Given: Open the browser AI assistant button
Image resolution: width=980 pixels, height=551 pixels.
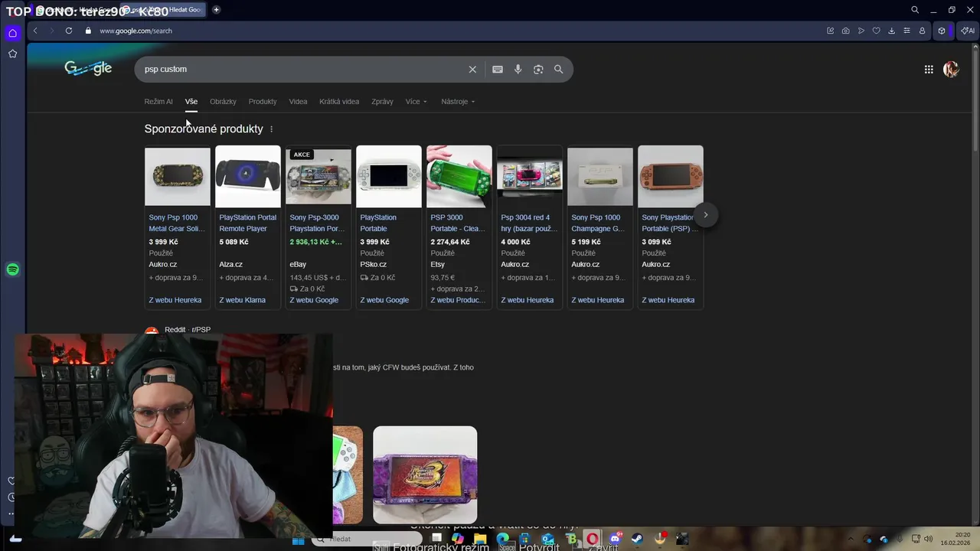Looking at the screenshot, I should pyautogui.click(x=968, y=31).
